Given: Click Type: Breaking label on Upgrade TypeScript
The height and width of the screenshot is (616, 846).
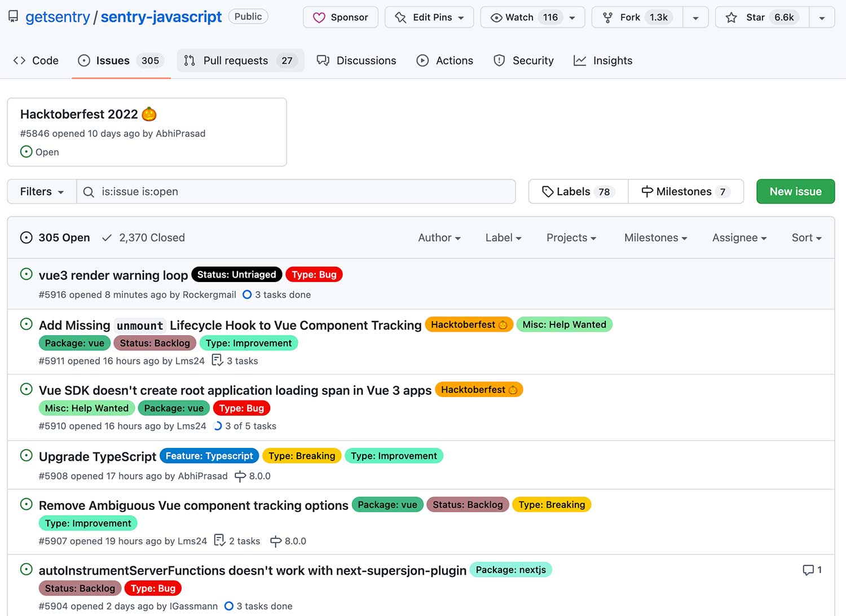Looking at the screenshot, I should click(x=302, y=456).
